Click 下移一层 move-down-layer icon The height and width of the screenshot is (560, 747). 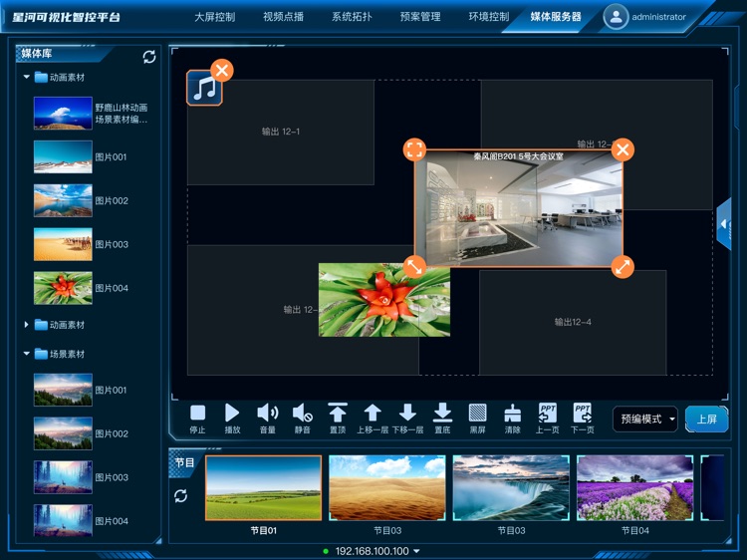coord(407,414)
